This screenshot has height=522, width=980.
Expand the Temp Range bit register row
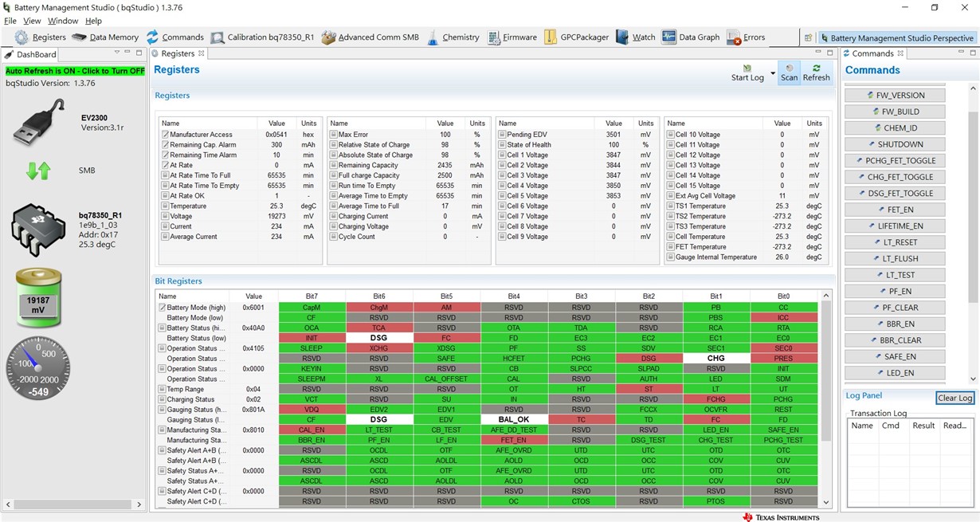click(162, 389)
